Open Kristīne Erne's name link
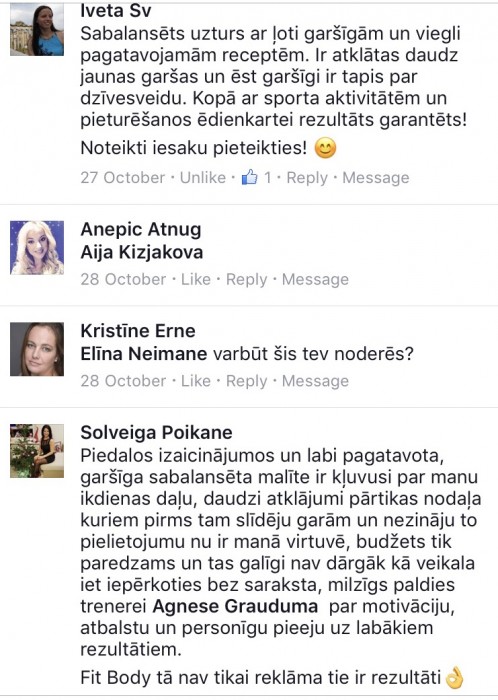498x700 pixels. (x=138, y=331)
